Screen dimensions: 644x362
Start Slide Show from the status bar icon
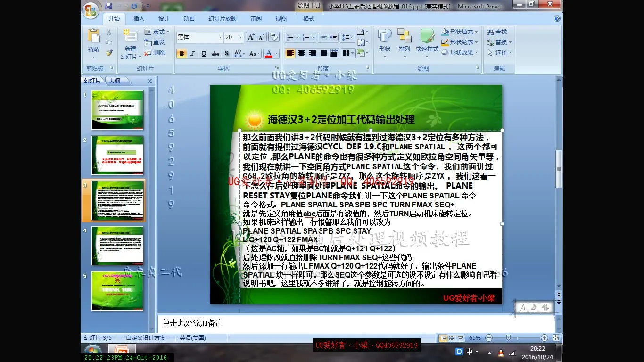[461, 338]
